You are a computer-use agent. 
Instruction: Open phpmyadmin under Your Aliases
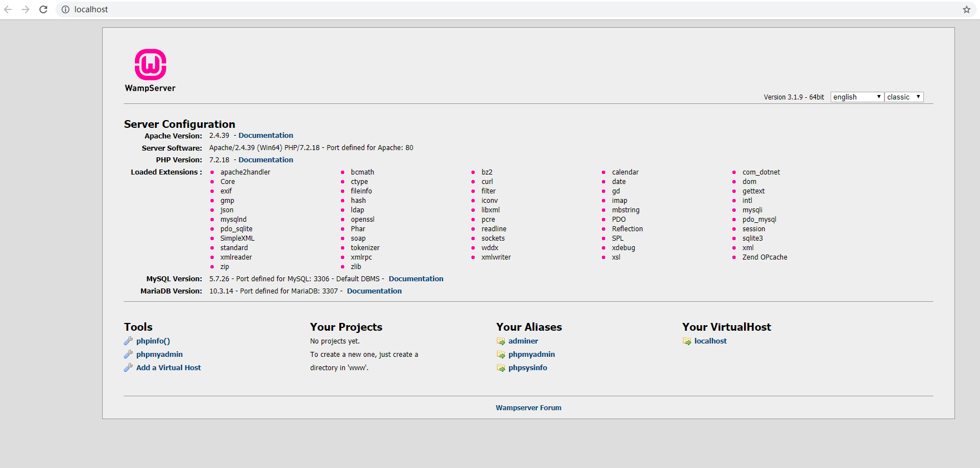coord(531,355)
